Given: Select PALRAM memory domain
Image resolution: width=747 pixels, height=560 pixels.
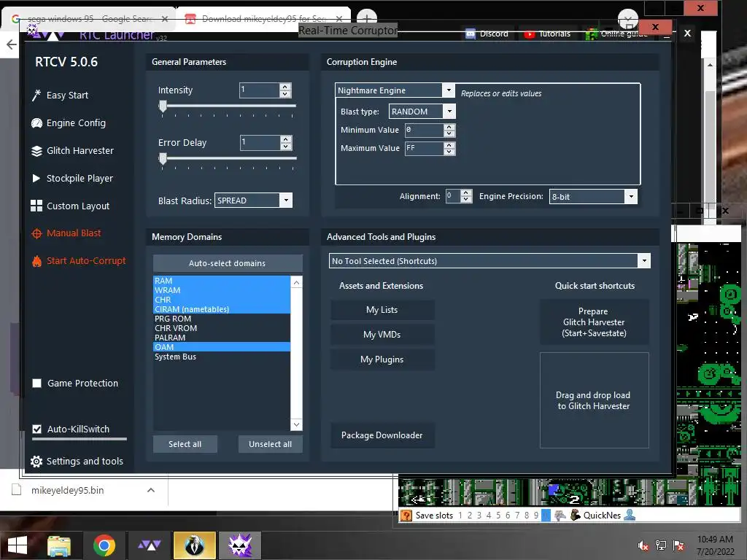Looking at the screenshot, I should (x=222, y=338).
